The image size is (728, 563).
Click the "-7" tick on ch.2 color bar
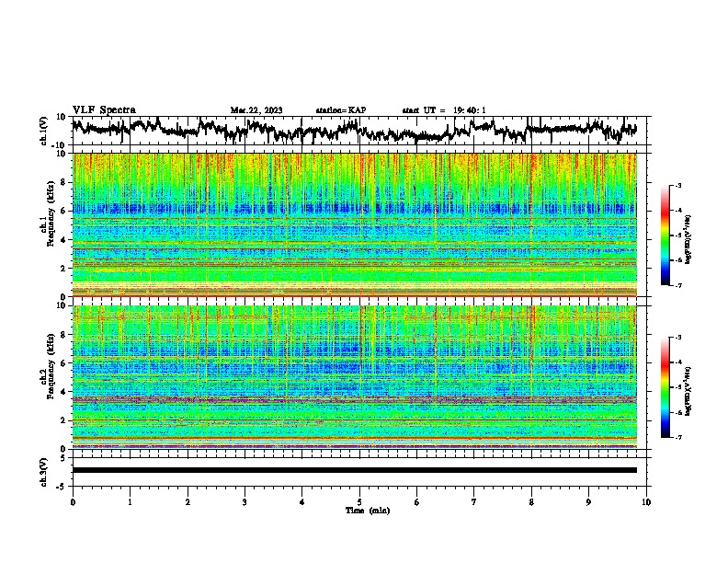click(678, 438)
